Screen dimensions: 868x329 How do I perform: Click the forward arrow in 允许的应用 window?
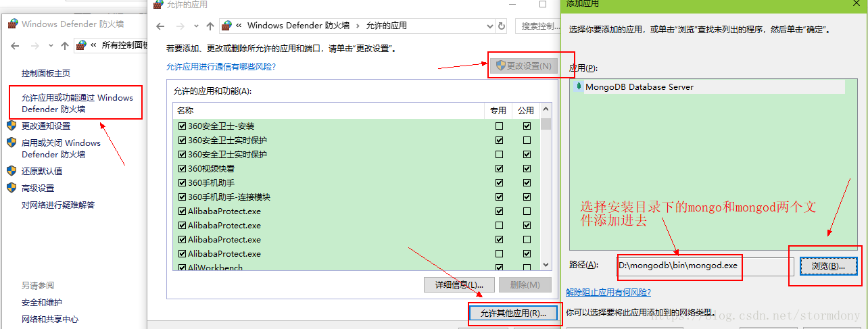click(180, 26)
